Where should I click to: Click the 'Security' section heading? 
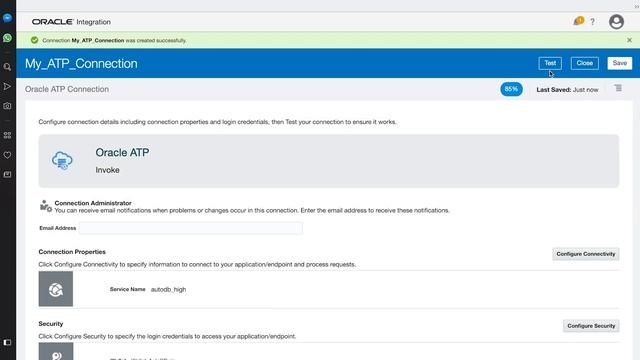coord(51,324)
